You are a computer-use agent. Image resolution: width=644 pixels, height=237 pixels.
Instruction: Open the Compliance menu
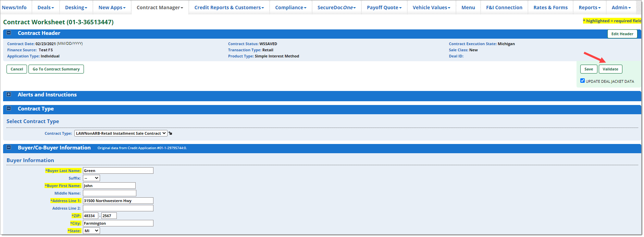click(291, 8)
